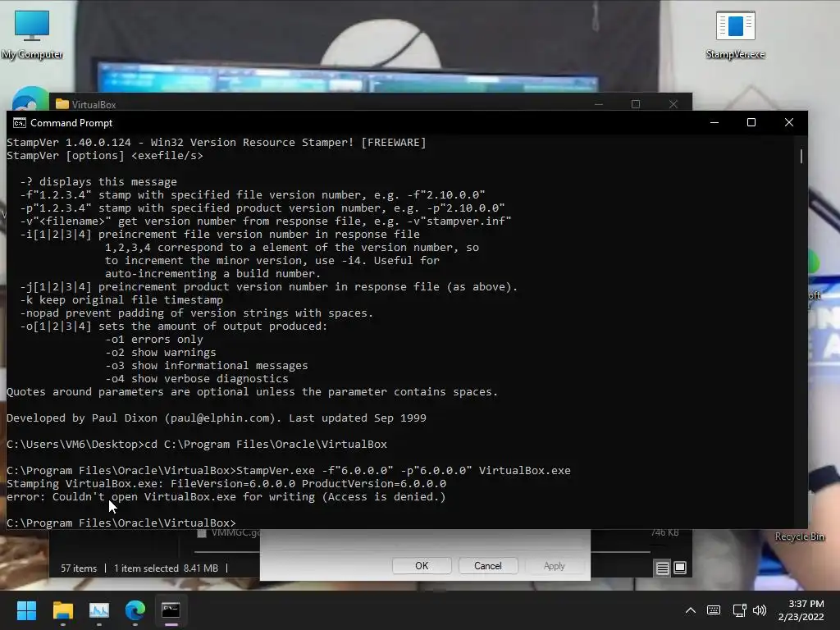Click Cancel in properties dialog

tap(488, 566)
